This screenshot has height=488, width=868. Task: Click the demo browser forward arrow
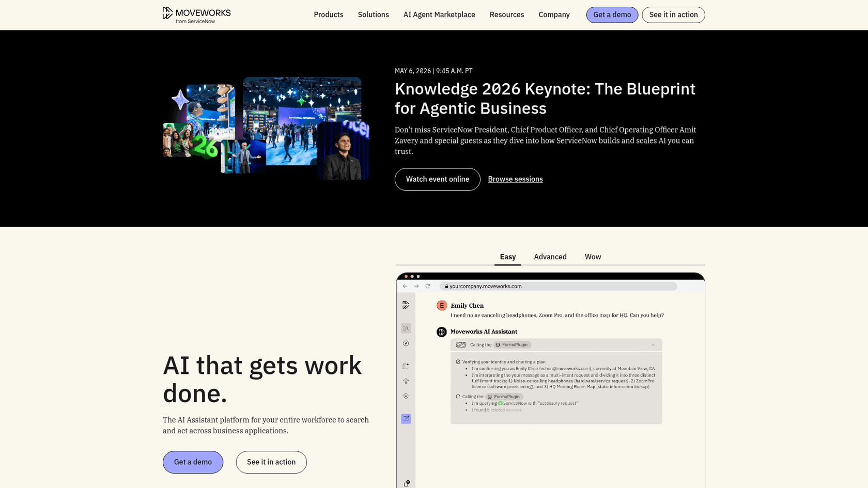(x=416, y=286)
